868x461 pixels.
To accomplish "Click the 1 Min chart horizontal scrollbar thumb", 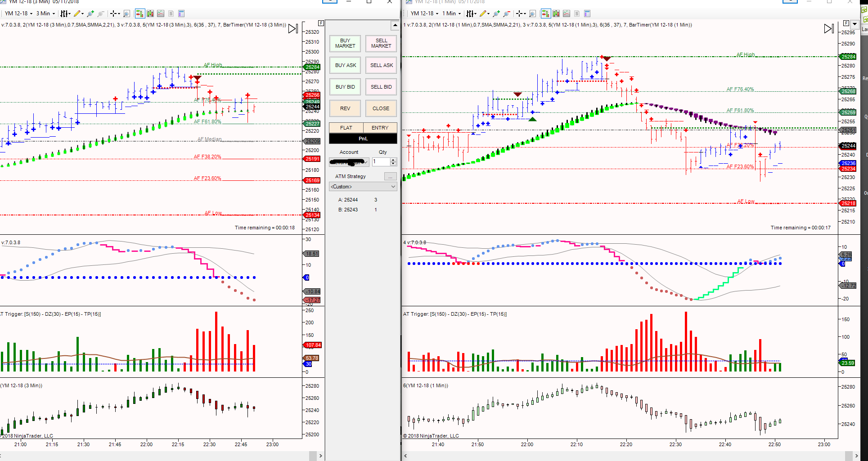I will pyautogui.click(x=849, y=456).
